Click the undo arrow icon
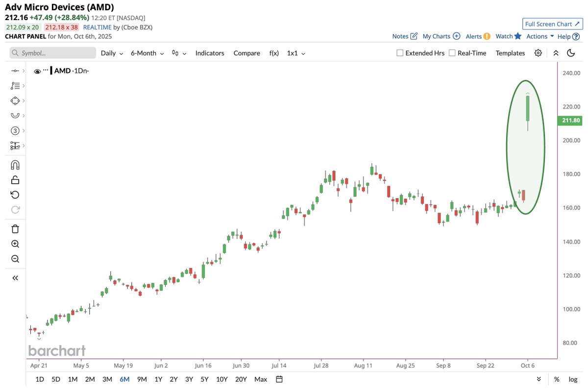This screenshot has height=390, width=588. point(15,195)
